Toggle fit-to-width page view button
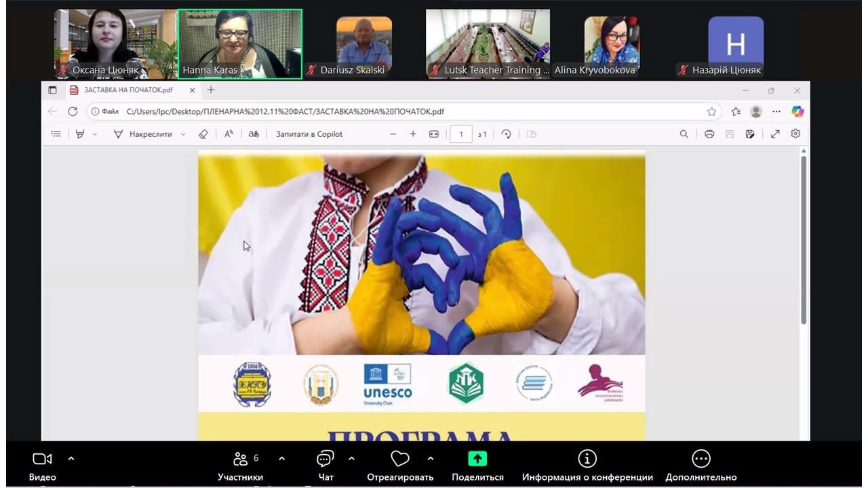The image size is (868, 488). (x=434, y=134)
